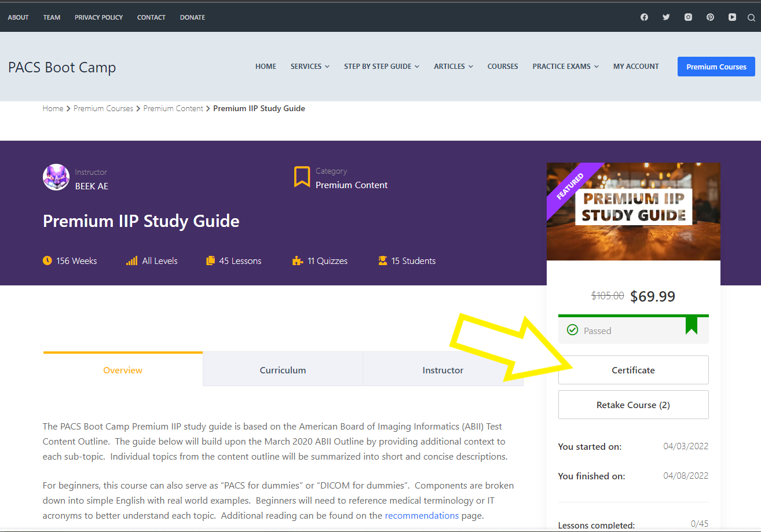Click the finish date 04/08/2022
The image size is (761, 532).
point(686,476)
